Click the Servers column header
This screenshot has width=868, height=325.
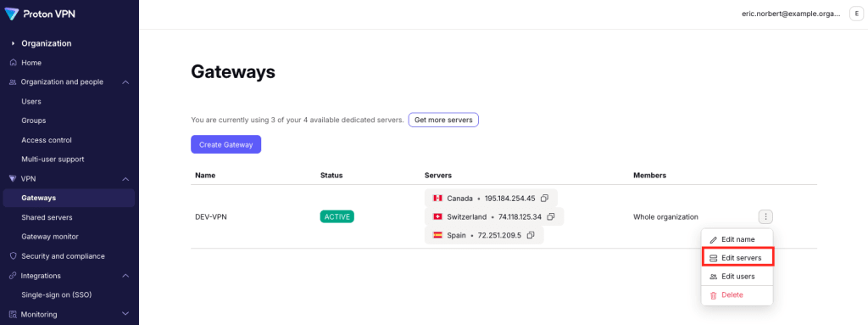(438, 176)
